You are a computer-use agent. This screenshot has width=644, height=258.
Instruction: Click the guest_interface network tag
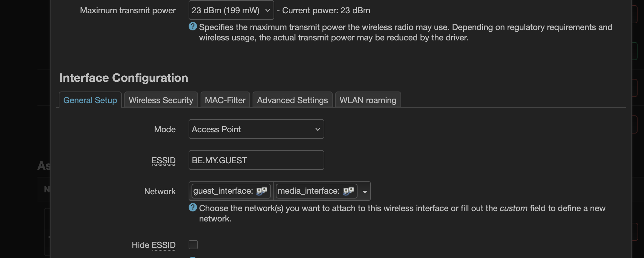pos(231,191)
